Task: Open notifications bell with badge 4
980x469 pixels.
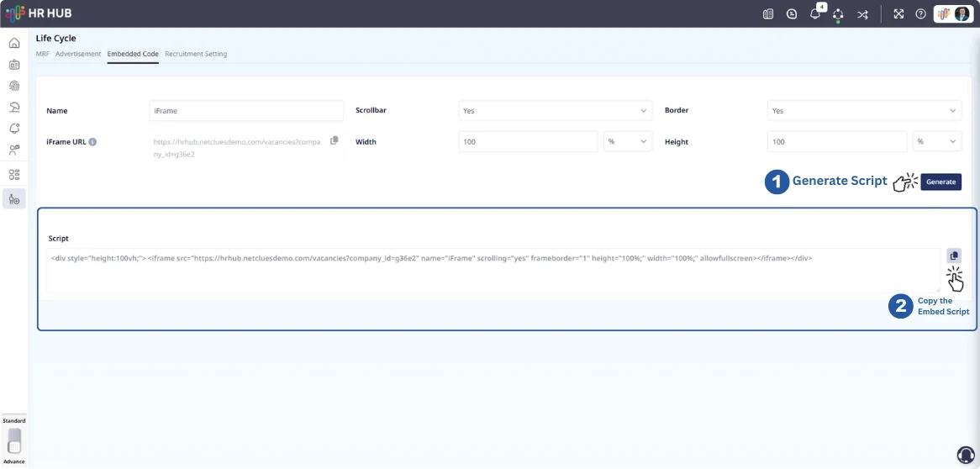Action: pos(816,13)
